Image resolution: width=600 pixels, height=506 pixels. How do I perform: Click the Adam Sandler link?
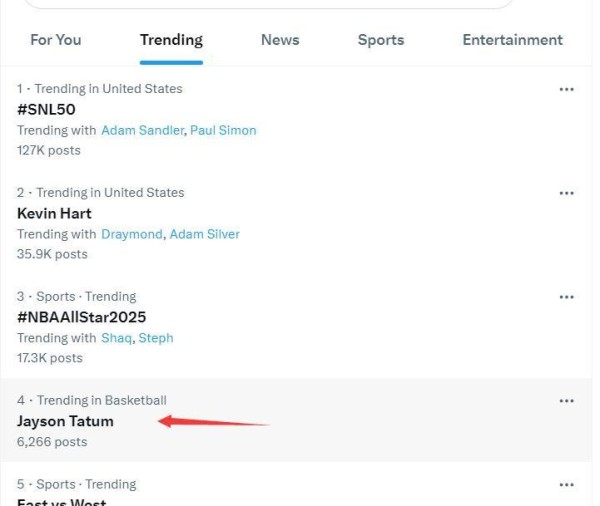tap(142, 130)
